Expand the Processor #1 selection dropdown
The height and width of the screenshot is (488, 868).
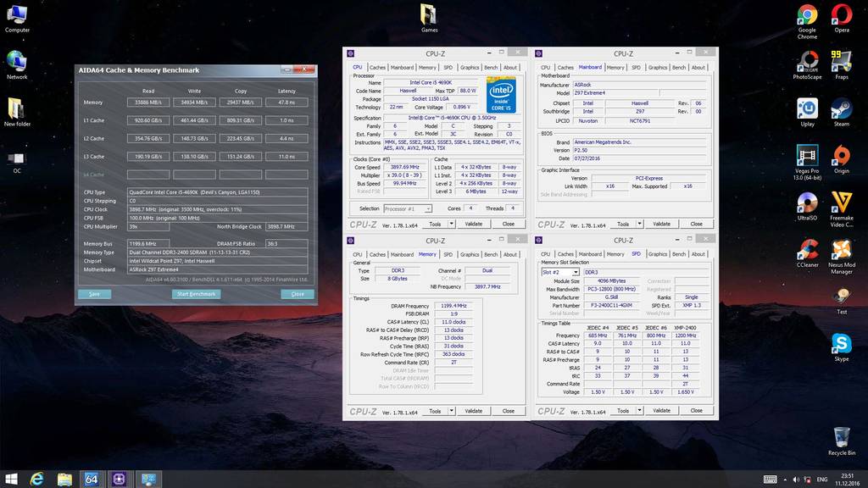coord(428,209)
